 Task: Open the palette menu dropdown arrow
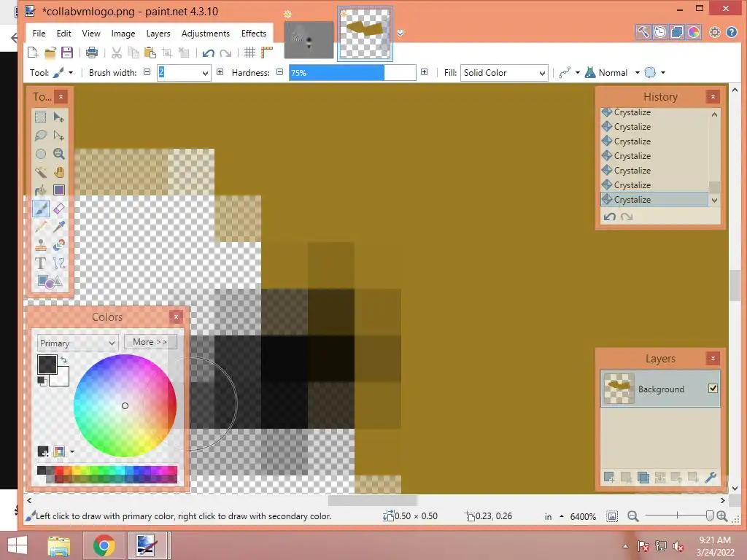[x=72, y=451]
